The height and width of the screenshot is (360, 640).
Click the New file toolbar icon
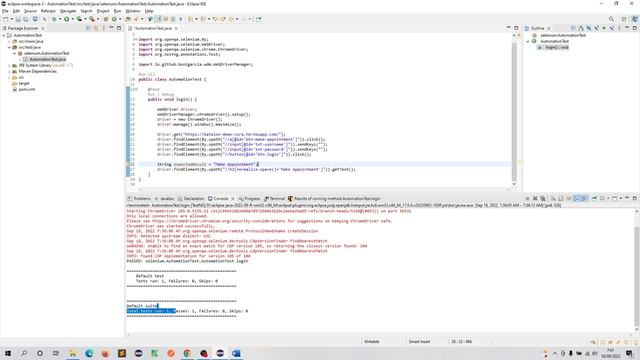click(x=5, y=19)
